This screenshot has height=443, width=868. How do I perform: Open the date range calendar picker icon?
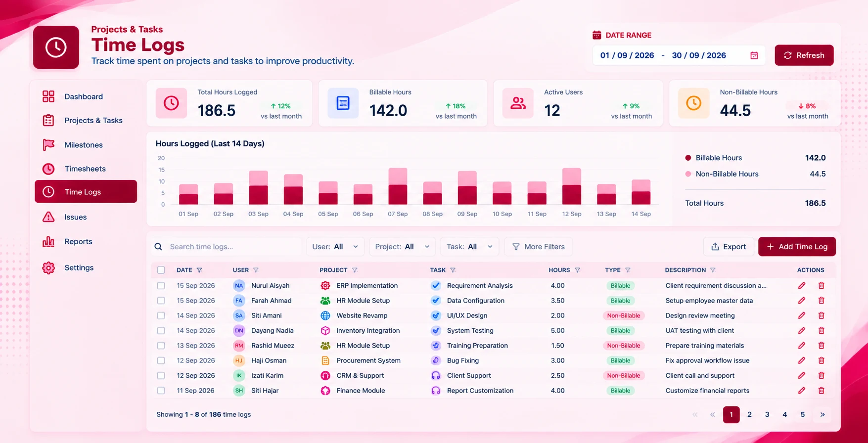coord(754,55)
